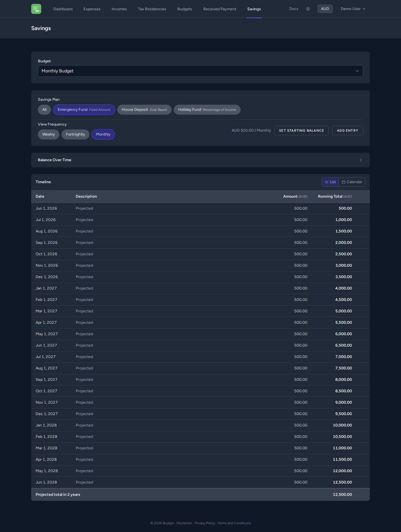This screenshot has height=532, width=401.
Task: Click the 5,000.00 running total value
Action: click(x=344, y=311)
